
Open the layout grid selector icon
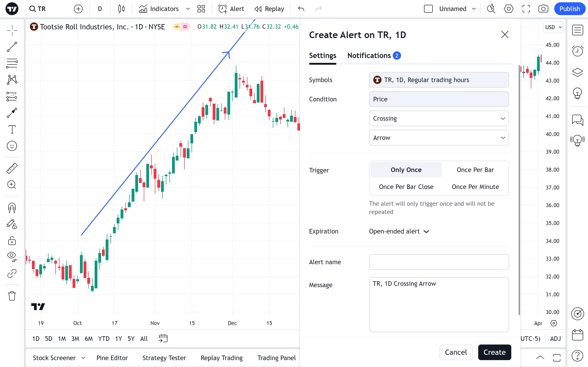[x=201, y=9]
